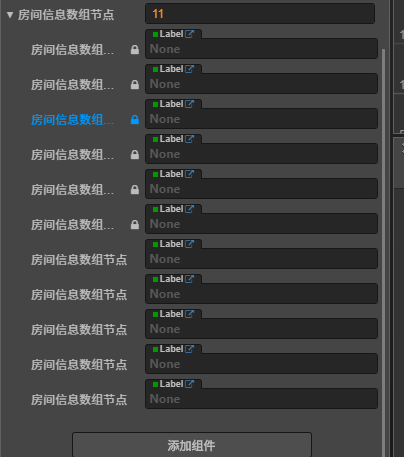Open the Label link icon on the seventh slot
The height and width of the screenshot is (457, 404).
pos(189,244)
